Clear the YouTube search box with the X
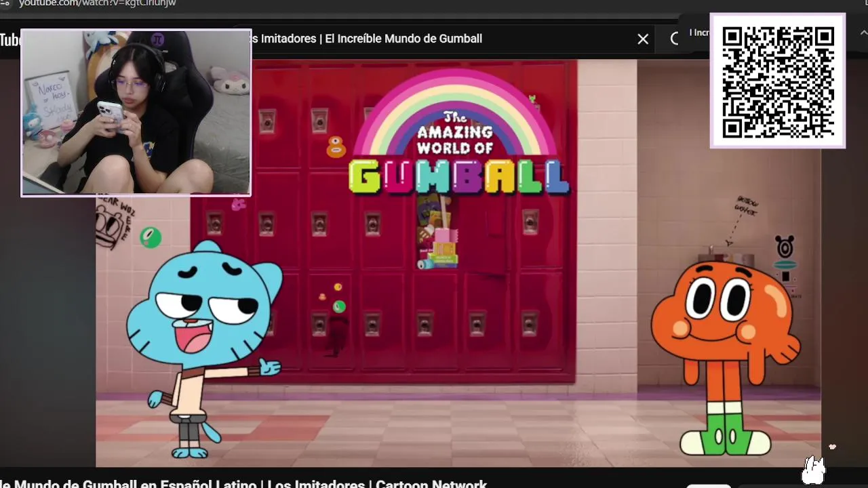 coord(643,39)
